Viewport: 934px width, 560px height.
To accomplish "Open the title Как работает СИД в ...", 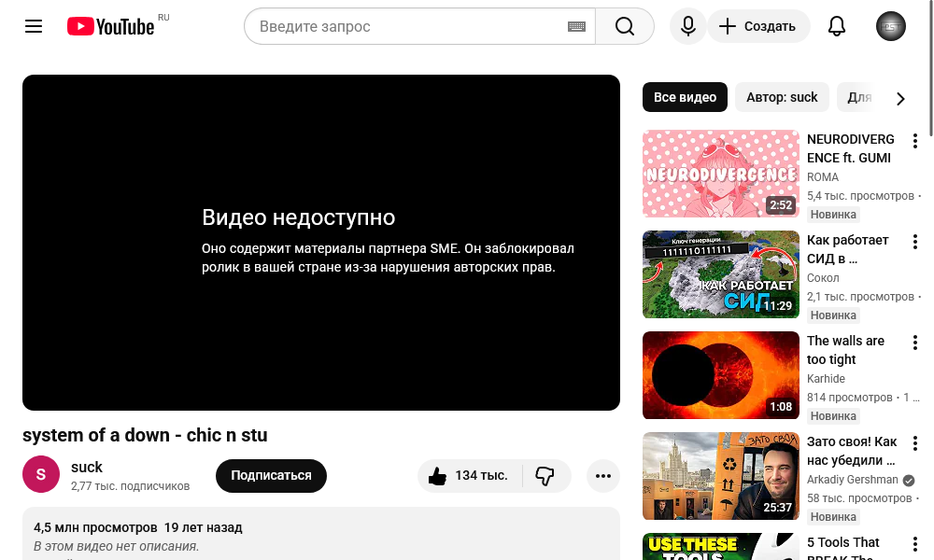I will [x=848, y=249].
